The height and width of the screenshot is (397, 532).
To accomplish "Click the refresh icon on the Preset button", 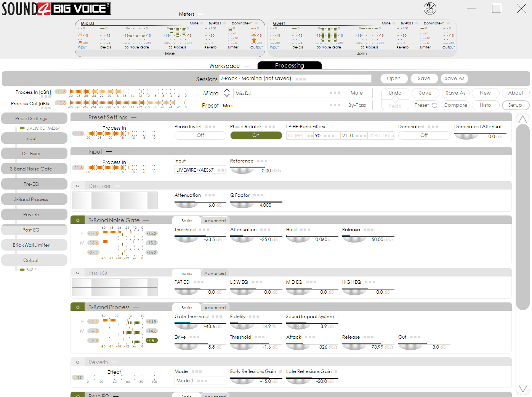I will pos(434,105).
